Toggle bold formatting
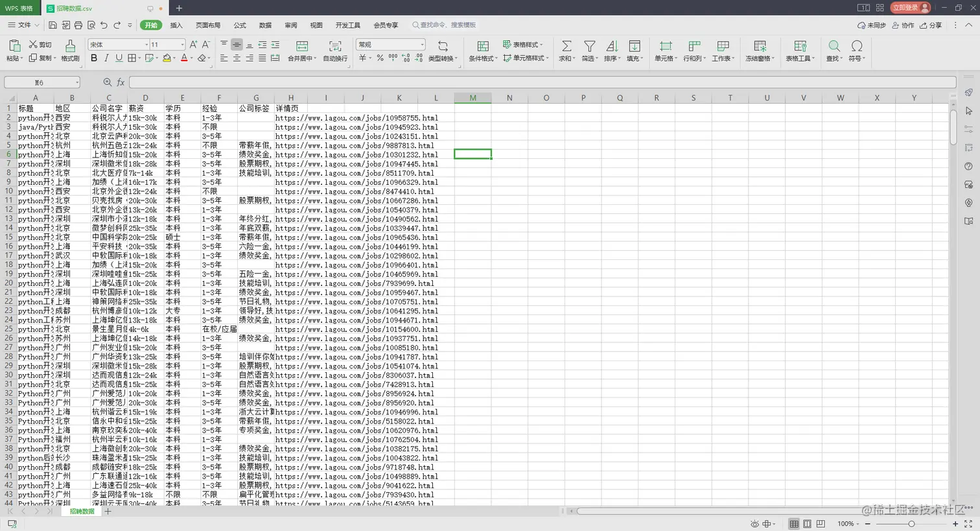Viewport: 980px width, 531px height. (94, 58)
